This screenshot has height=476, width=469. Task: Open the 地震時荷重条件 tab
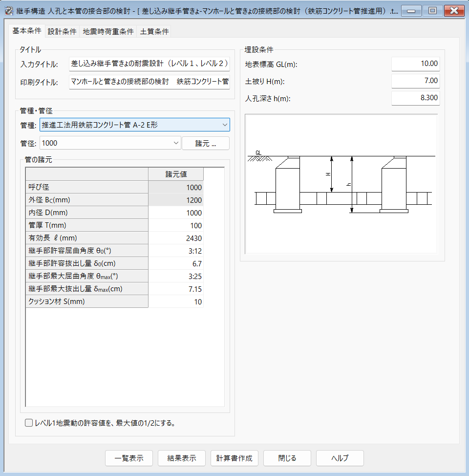pos(108,32)
